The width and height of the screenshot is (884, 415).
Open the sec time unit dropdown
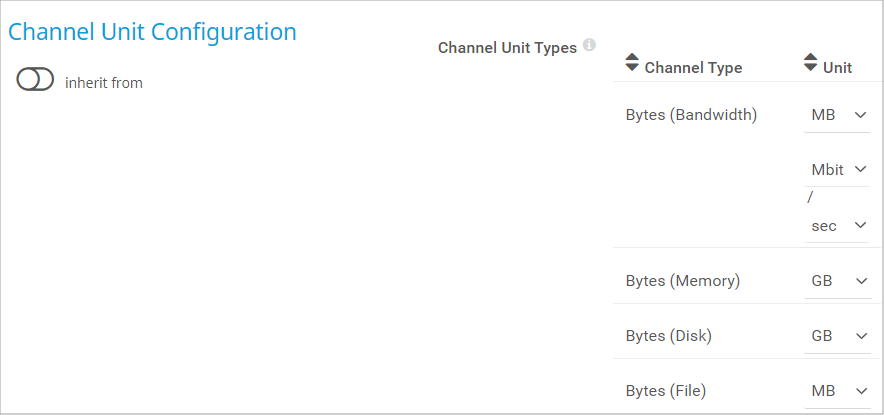(838, 226)
